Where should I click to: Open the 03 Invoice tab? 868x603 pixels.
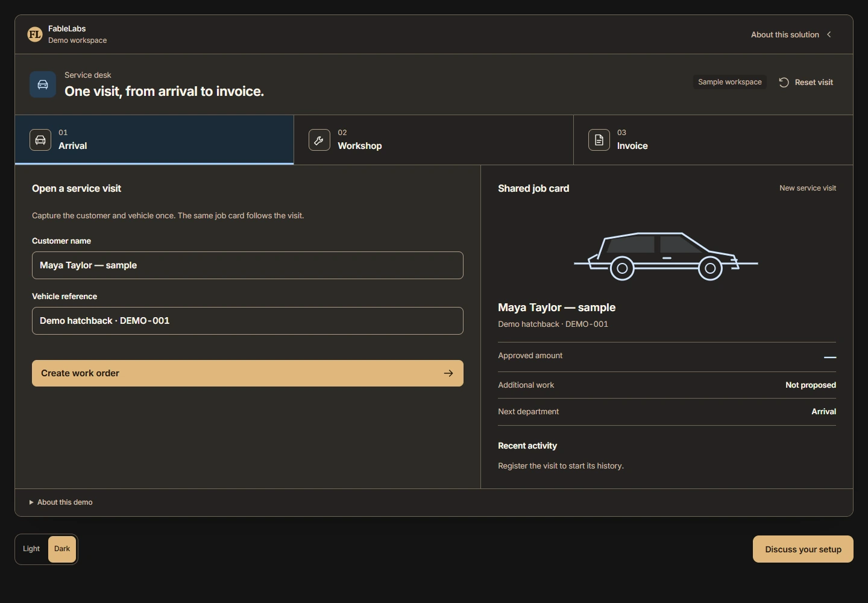point(713,140)
